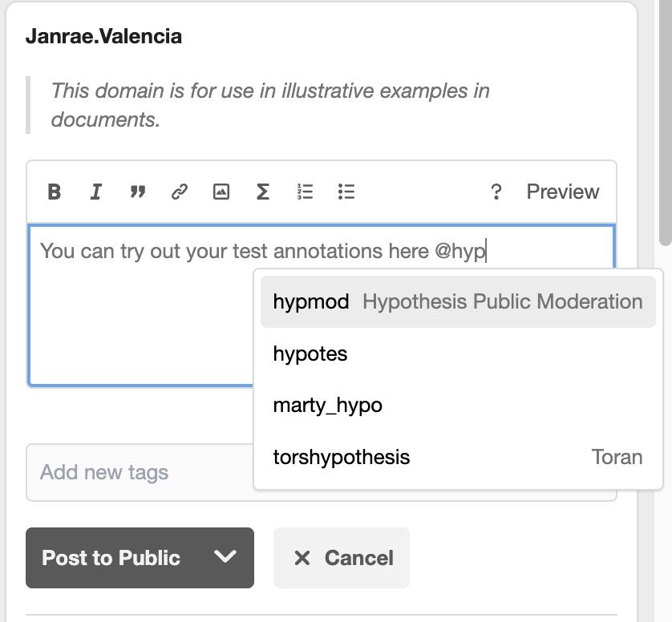The width and height of the screenshot is (672, 622).
Task: Select hypotes from the mention list
Action: point(310,353)
